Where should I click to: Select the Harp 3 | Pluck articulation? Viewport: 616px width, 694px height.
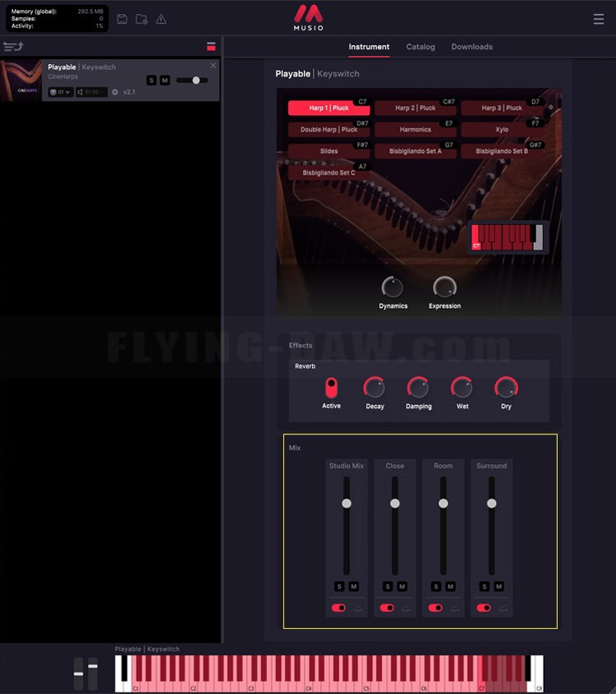(x=502, y=108)
